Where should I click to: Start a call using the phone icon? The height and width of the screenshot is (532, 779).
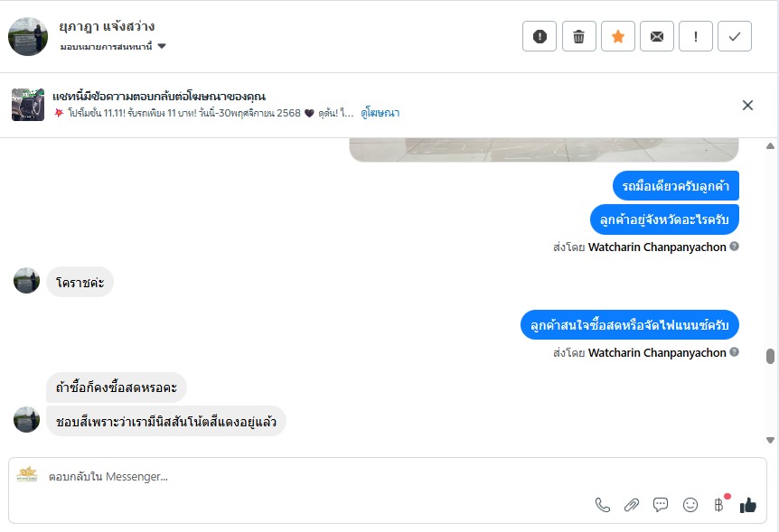click(603, 505)
